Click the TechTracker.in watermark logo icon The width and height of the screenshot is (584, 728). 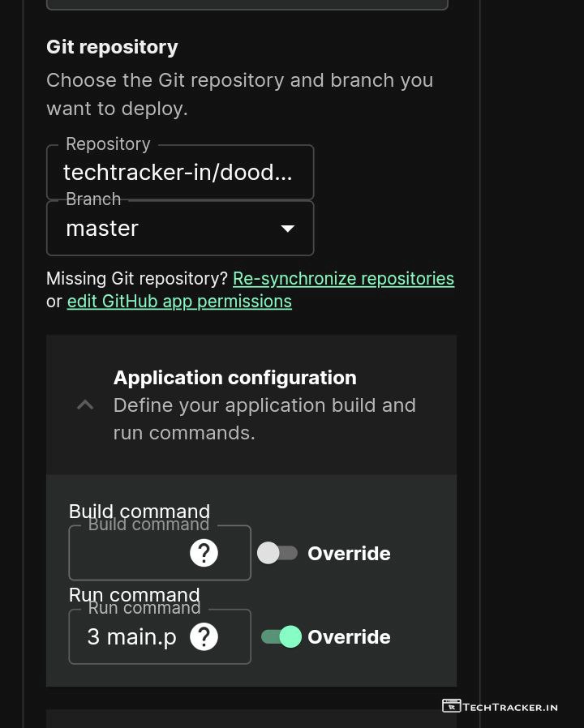(451, 706)
